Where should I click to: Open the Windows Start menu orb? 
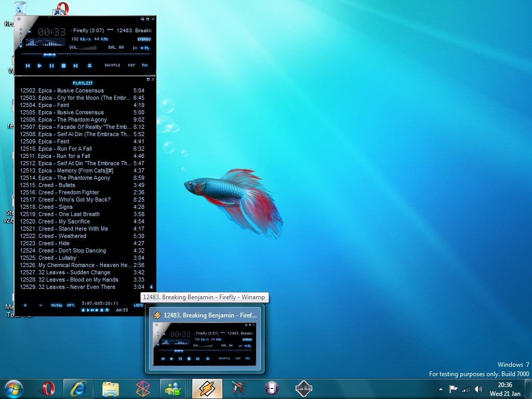coord(14,389)
